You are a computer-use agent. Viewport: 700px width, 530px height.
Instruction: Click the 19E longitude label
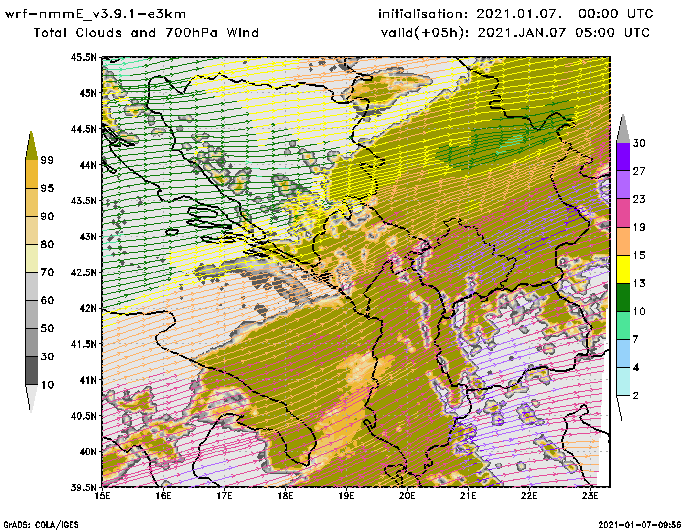[x=346, y=495]
